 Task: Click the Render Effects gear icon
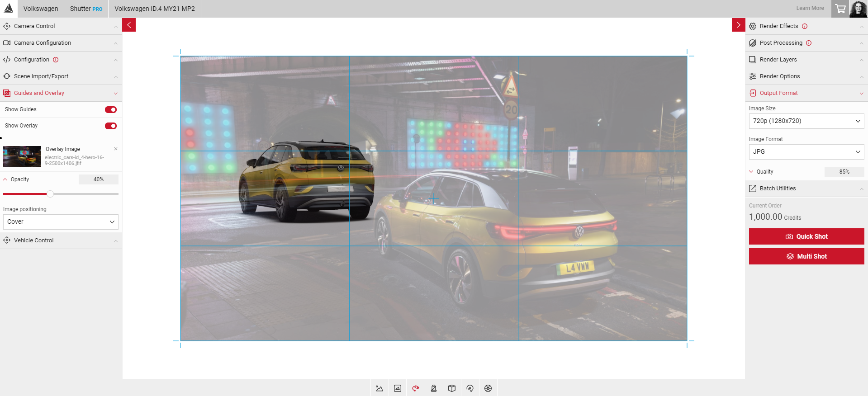tap(753, 26)
